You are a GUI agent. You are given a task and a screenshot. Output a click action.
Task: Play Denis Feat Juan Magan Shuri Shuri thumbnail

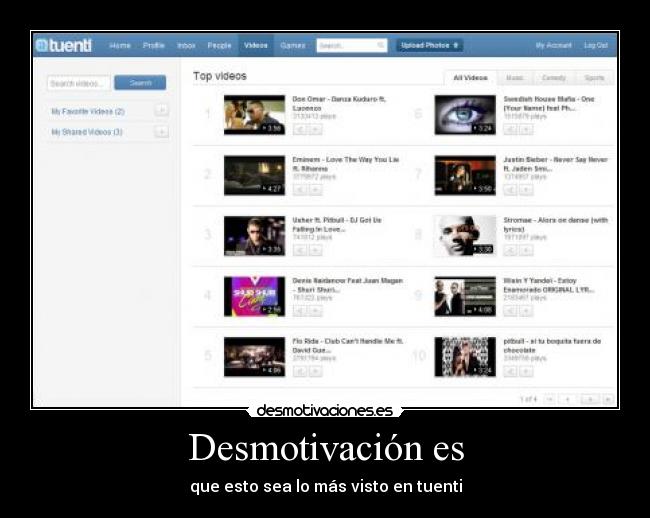(x=255, y=296)
